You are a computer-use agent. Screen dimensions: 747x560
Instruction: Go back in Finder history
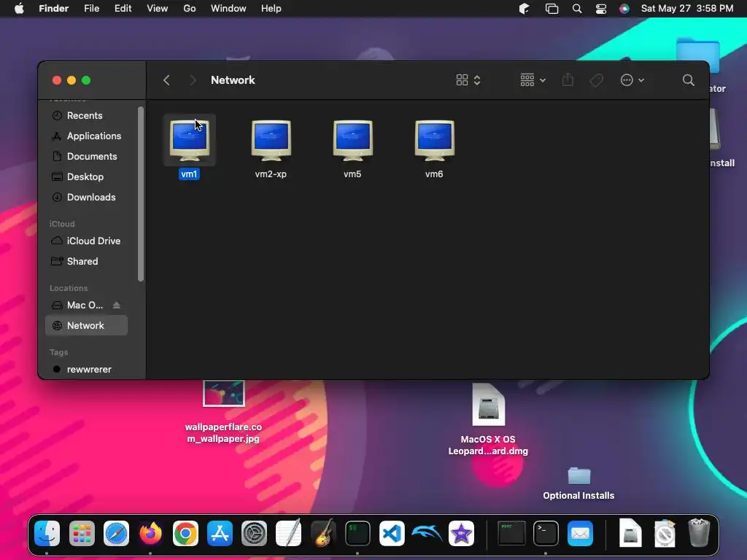[x=166, y=80]
